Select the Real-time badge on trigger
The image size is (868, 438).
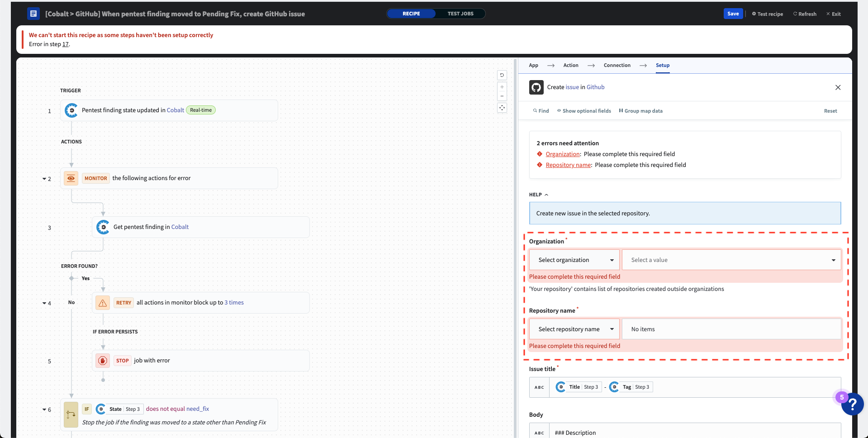201,110
